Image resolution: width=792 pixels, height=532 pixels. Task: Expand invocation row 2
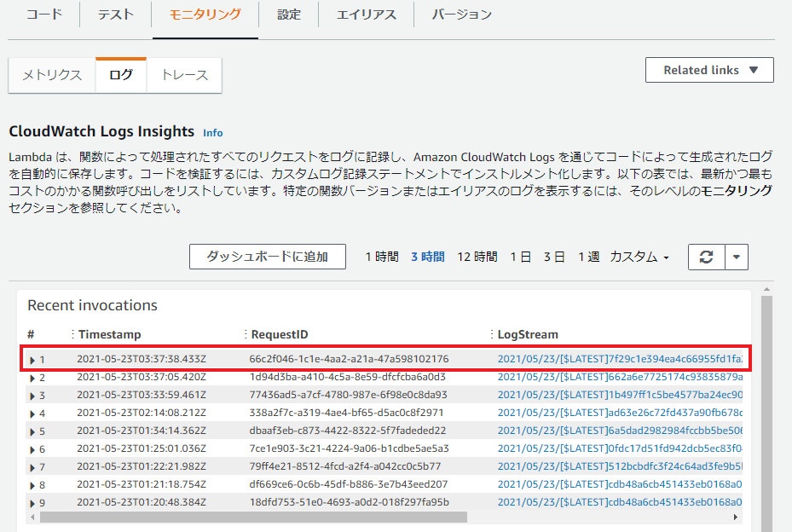(32, 378)
